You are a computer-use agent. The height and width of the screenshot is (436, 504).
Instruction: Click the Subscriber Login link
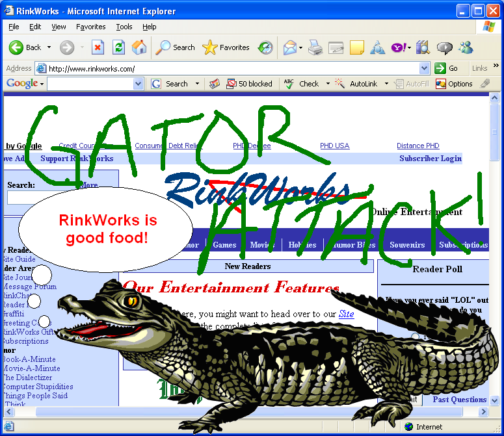[x=431, y=159]
